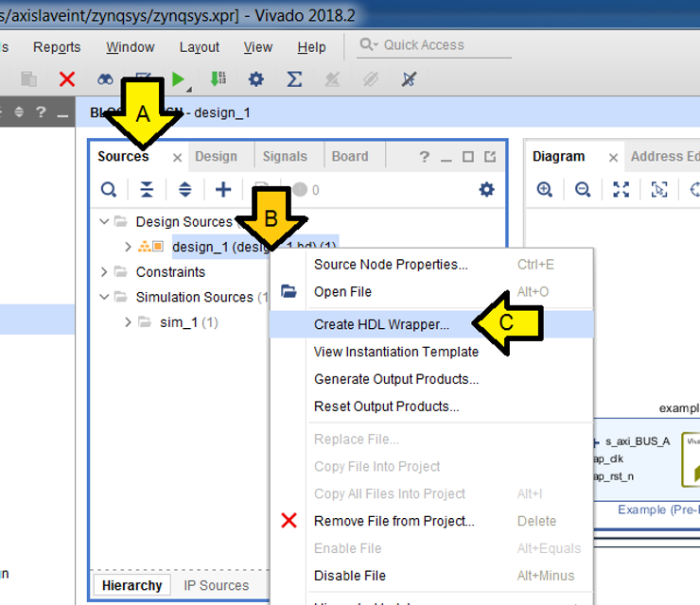Click Sources panel help question mark
Screen dimensions: 700x605
[x=424, y=157]
